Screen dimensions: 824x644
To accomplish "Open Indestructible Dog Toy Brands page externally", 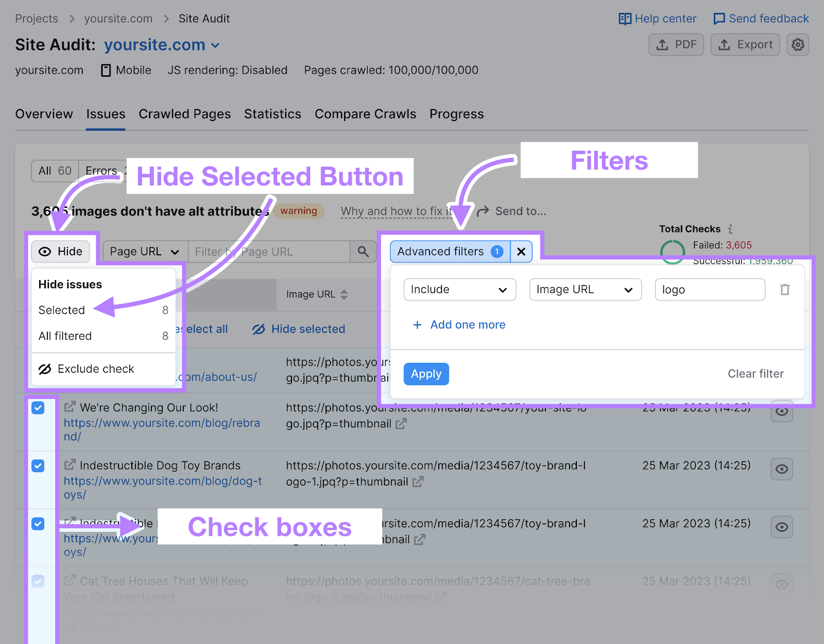I will (x=70, y=465).
